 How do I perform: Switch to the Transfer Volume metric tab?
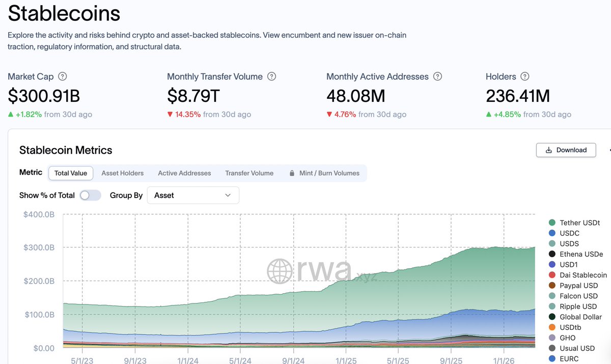tap(249, 173)
